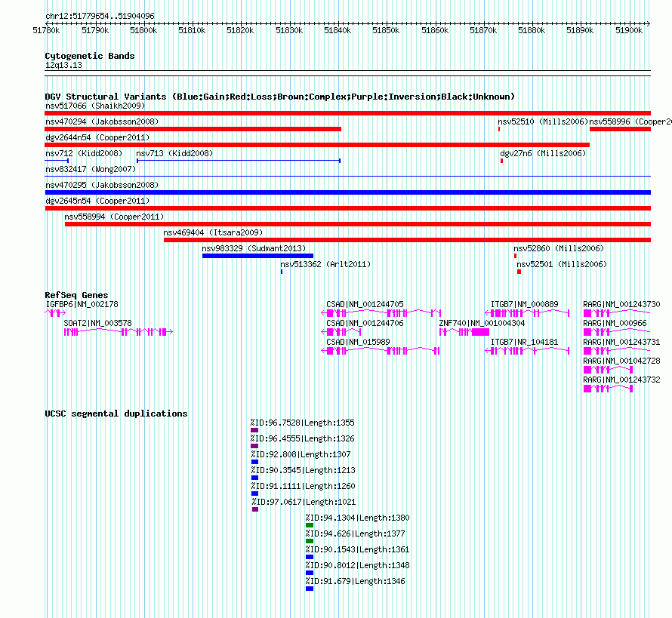
Task: Click the nsv832417 (Wong2007) label
Action: click(91, 169)
